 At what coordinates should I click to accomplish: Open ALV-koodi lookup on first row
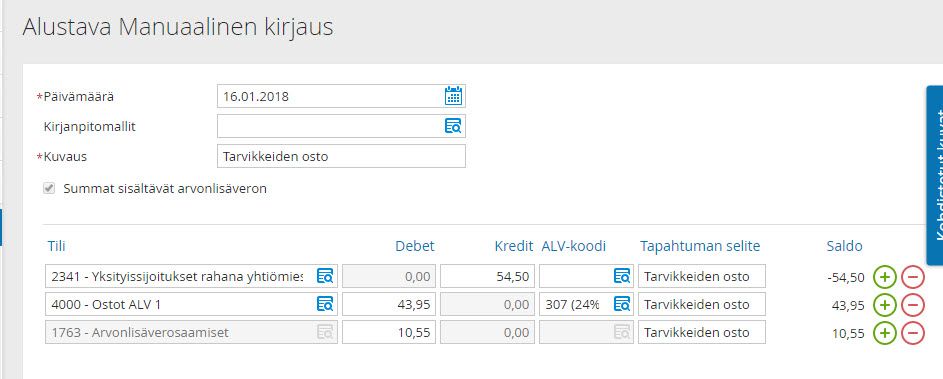tap(621, 276)
